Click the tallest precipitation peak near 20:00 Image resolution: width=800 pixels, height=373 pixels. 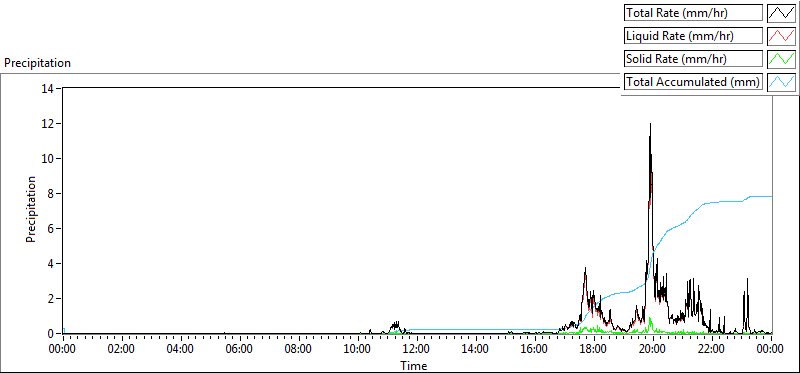pyautogui.click(x=651, y=124)
